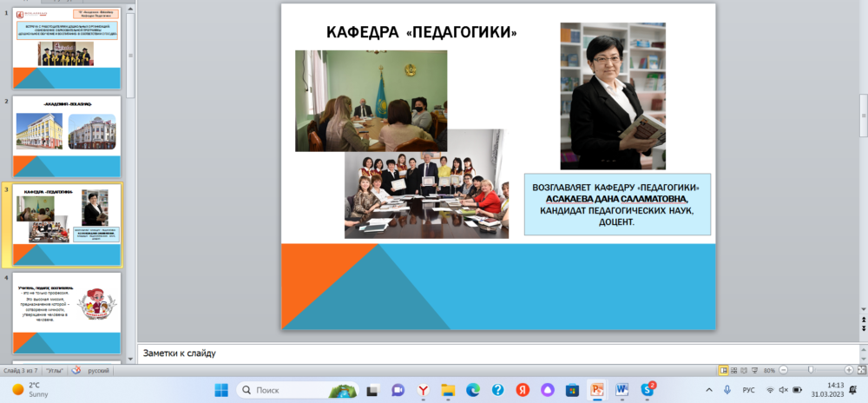Screen dimensions: 868x403
Task: Select slide 4 Учитель thumbnail
Action: click(67, 313)
